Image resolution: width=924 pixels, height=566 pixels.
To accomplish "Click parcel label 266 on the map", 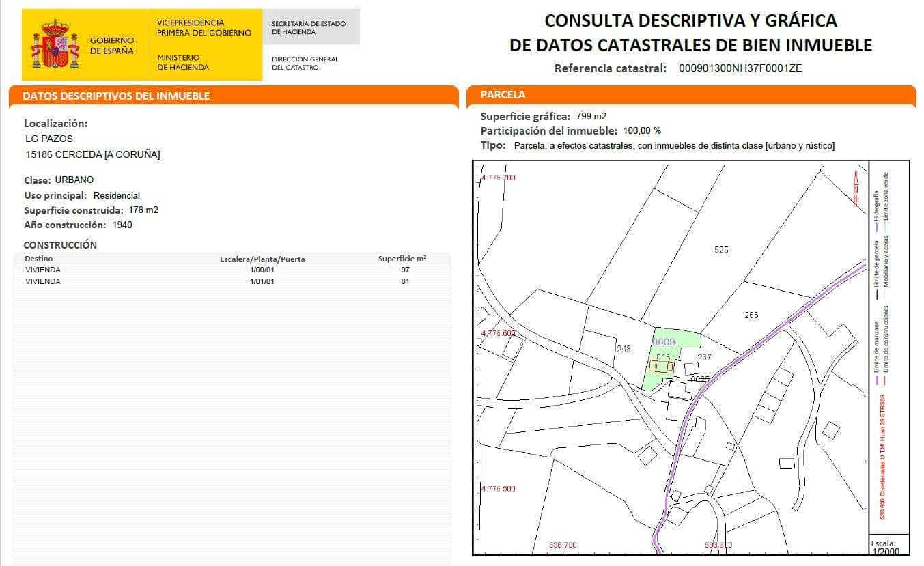I will [751, 315].
